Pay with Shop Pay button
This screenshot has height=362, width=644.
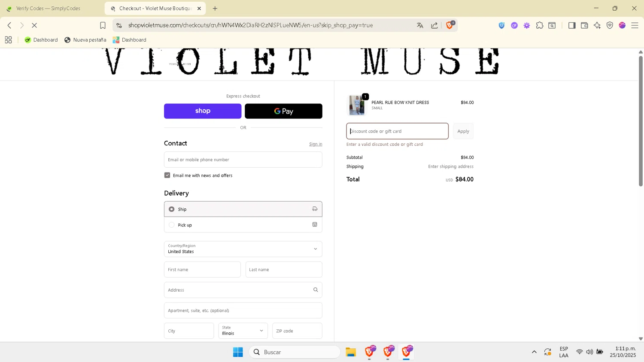(203, 111)
